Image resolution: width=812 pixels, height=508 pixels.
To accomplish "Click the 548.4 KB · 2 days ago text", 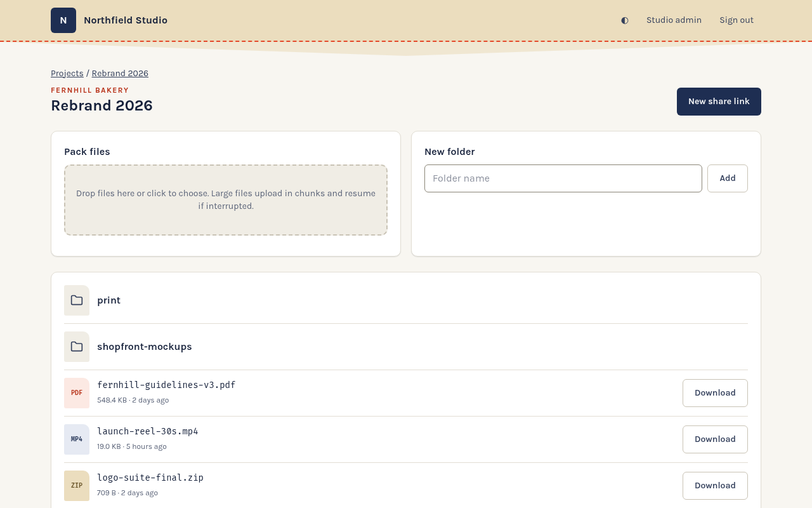I will pos(133,400).
